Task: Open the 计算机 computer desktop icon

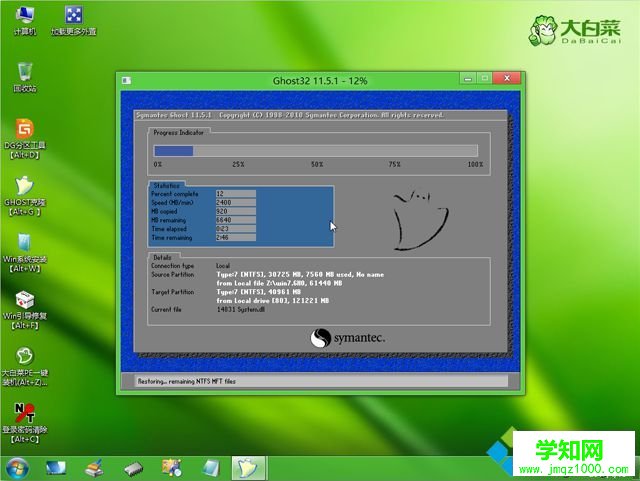Action: tap(24, 20)
